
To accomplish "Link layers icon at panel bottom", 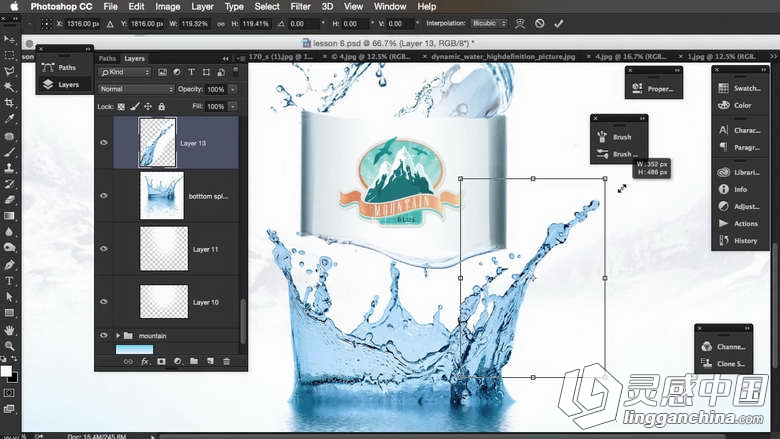I will point(128,361).
